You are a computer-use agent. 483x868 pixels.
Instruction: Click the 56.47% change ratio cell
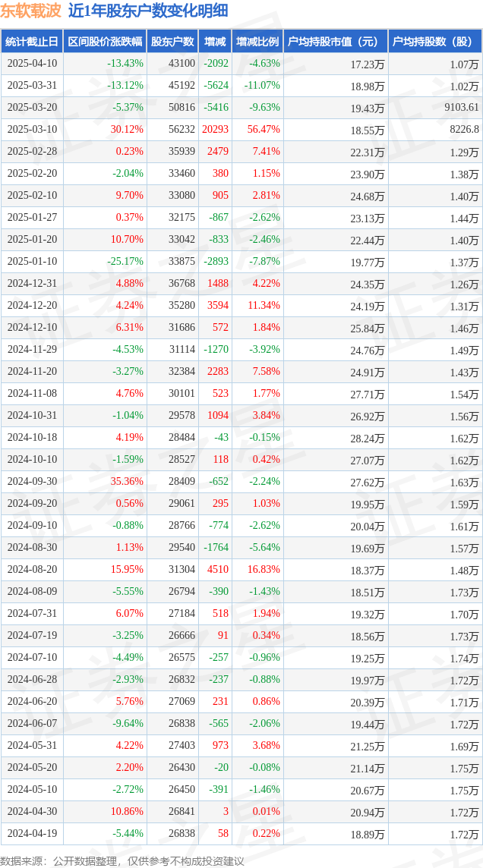click(x=265, y=129)
